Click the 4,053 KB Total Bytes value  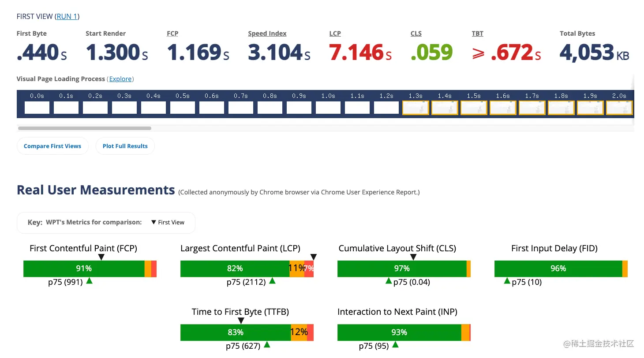tap(595, 52)
